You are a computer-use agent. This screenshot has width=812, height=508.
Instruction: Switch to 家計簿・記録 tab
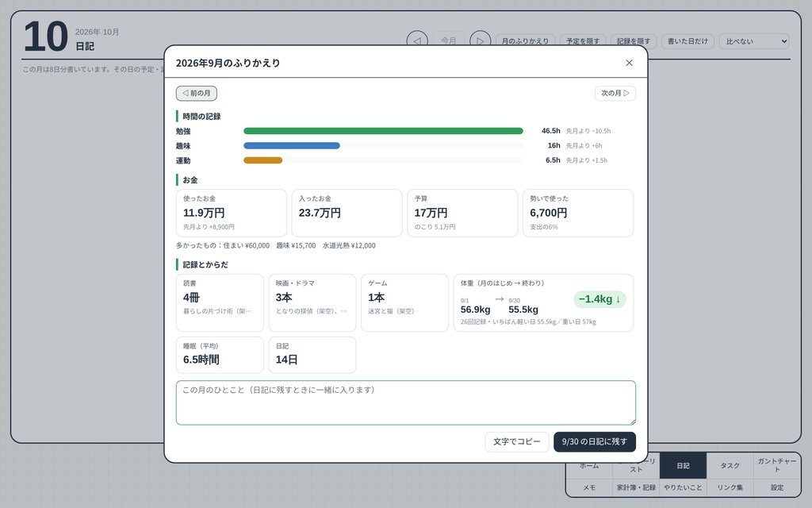[x=636, y=488]
